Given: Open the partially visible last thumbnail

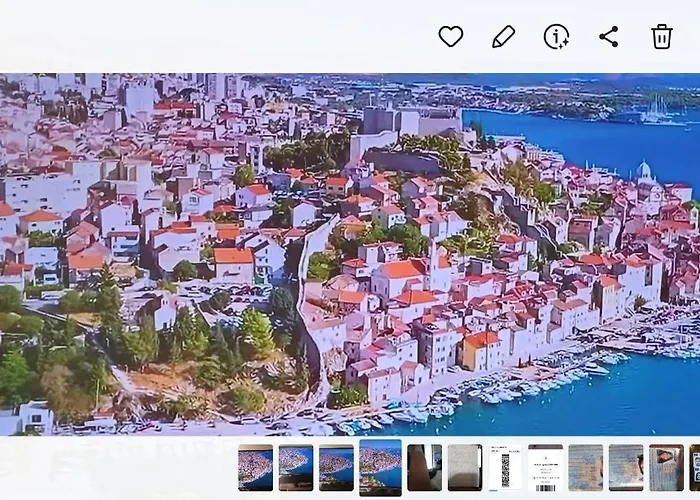Looking at the screenshot, I should (x=694, y=467).
